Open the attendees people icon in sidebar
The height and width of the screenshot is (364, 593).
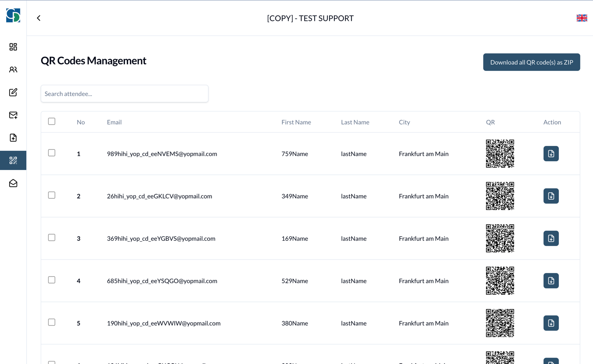(x=13, y=69)
